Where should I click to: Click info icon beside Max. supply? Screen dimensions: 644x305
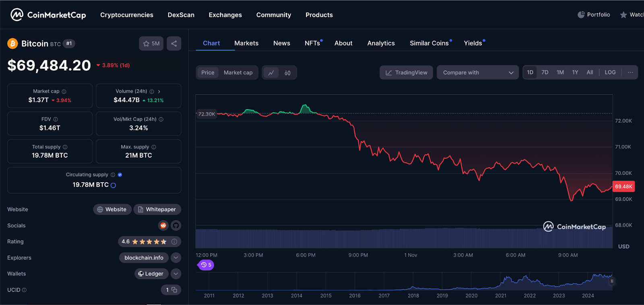[154, 147]
